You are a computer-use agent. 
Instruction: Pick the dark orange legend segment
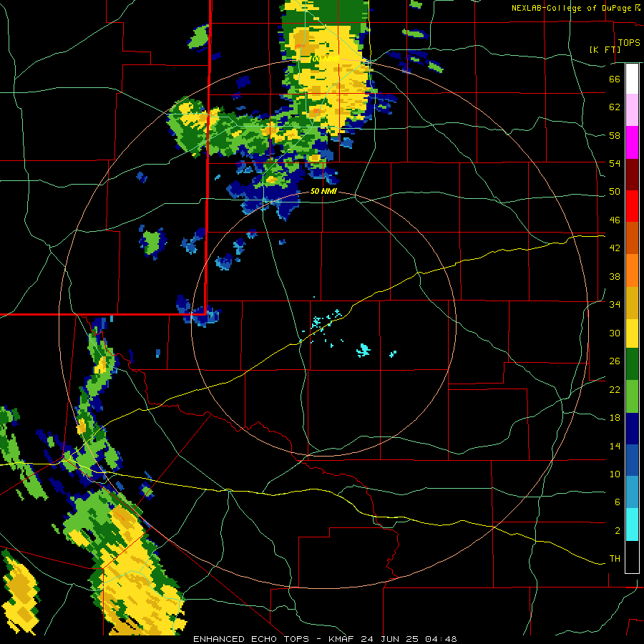click(632, 238)
